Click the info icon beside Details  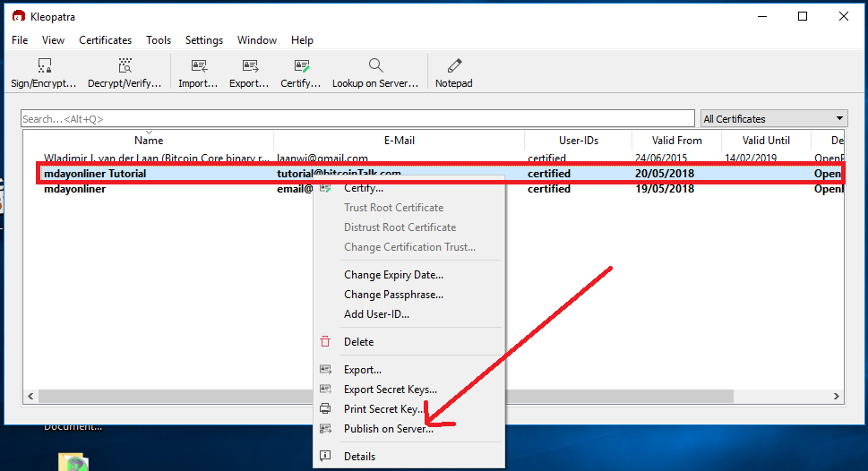[x=325, y=456]
